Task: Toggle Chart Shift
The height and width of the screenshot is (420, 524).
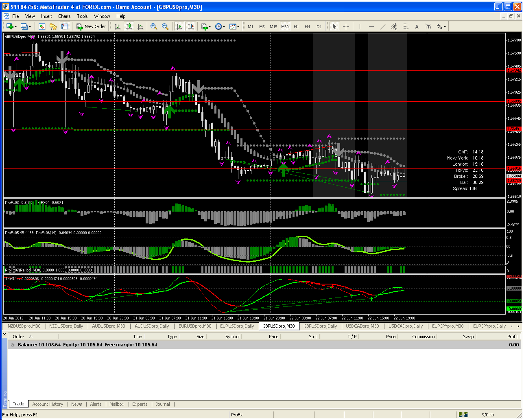Action: (x=190, y=26)
